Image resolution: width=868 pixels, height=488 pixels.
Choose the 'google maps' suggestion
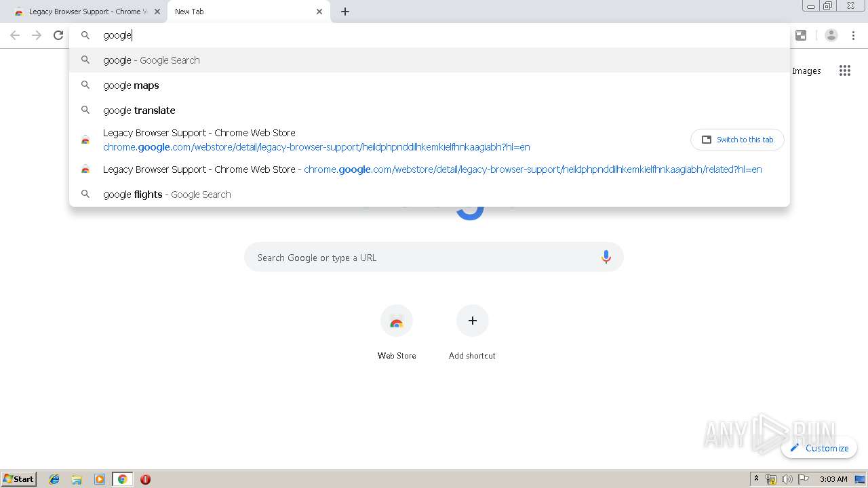point(429,85)
